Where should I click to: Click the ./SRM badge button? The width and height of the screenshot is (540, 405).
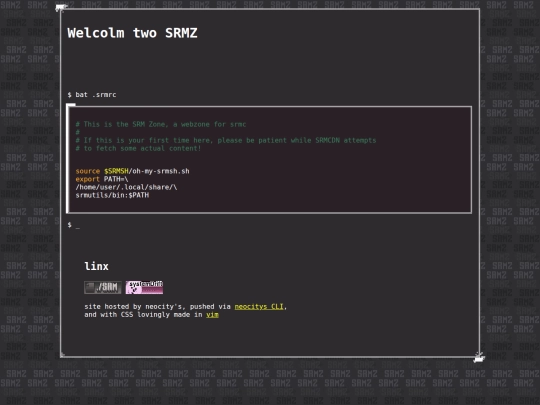click(103, 287)
